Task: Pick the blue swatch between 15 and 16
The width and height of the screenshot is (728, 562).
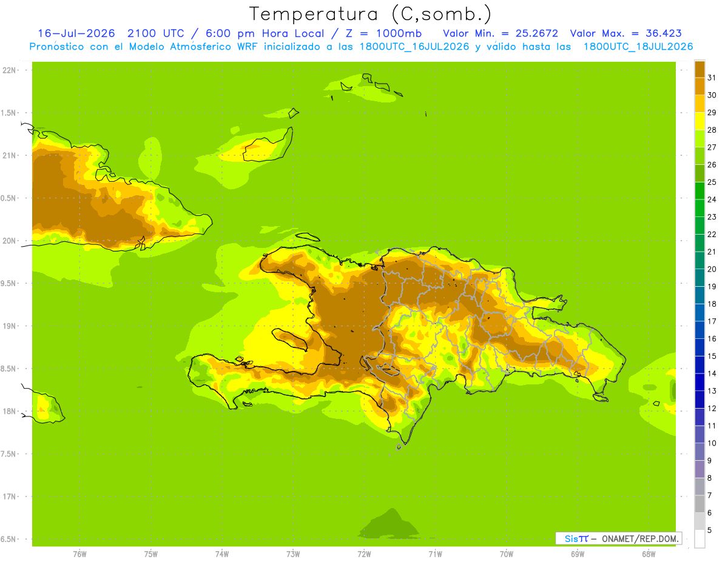Action: 699,347
